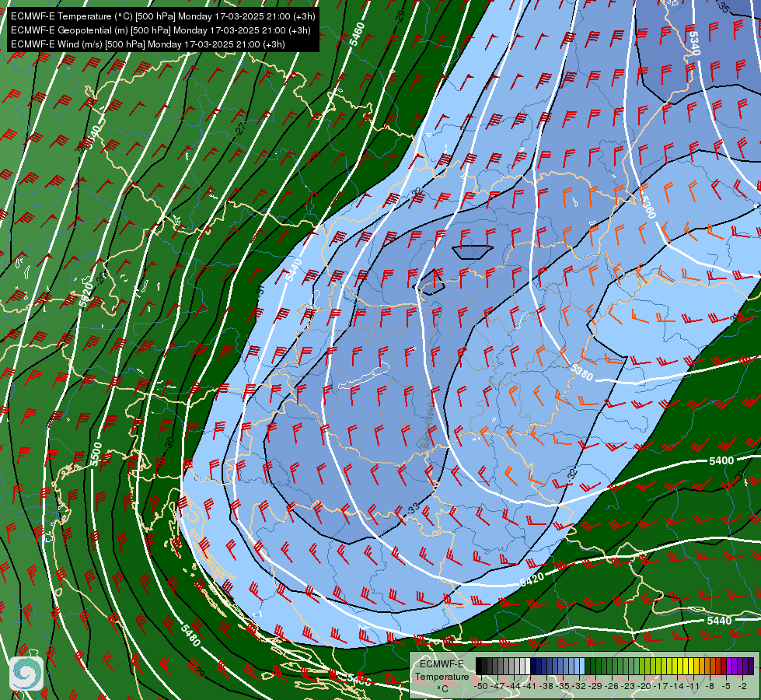Click the -8 tick label in the legend

[710, 687]
